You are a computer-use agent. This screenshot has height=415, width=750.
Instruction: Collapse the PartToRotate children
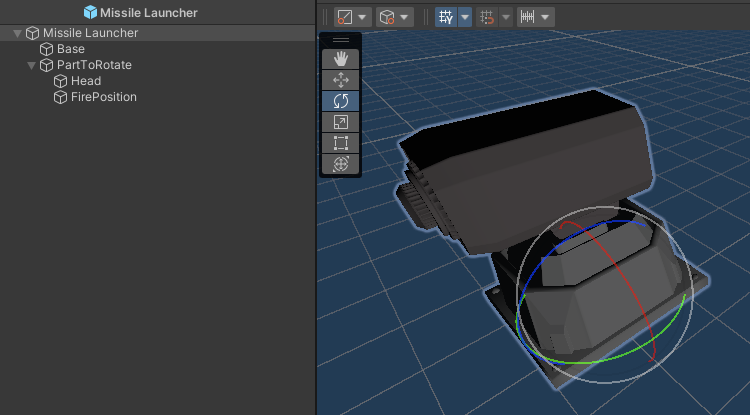coord(32,66)
